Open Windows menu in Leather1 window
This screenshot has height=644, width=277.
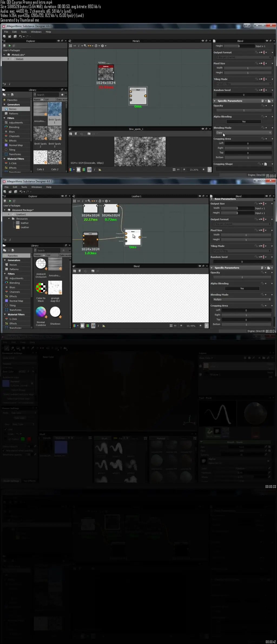tap(37, 187)
